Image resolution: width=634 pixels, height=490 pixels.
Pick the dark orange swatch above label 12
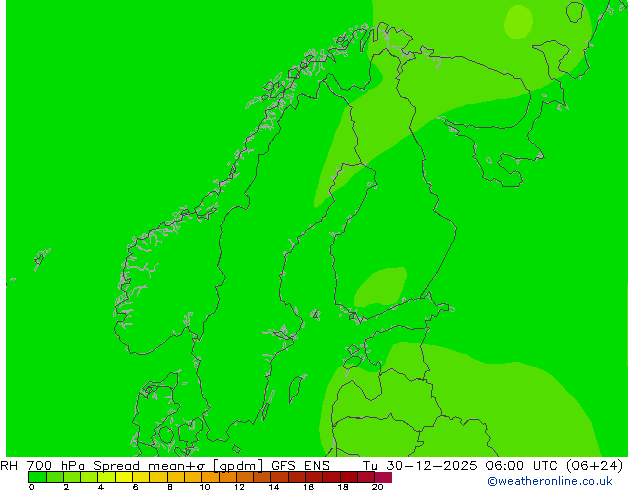pos(245,477)
